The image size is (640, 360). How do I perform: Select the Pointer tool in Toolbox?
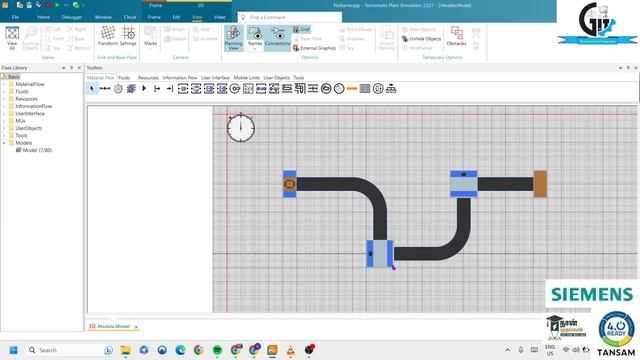(x=92, y=89)
